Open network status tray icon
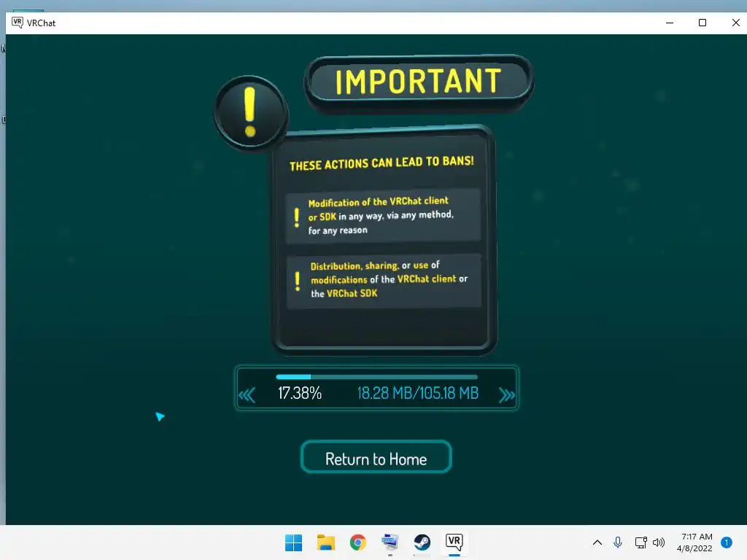Screen dimensions: 747x560 (640, 542)
